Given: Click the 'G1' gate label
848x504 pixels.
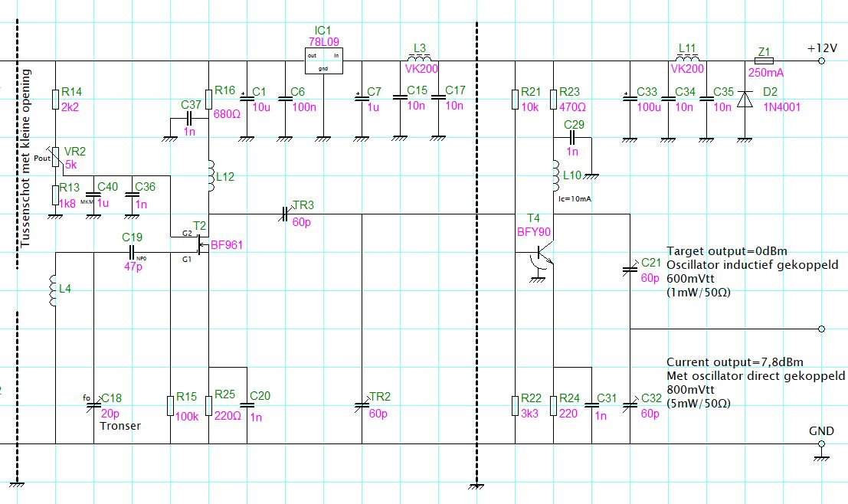Looking at the screenshot, I should coord(187,260).
